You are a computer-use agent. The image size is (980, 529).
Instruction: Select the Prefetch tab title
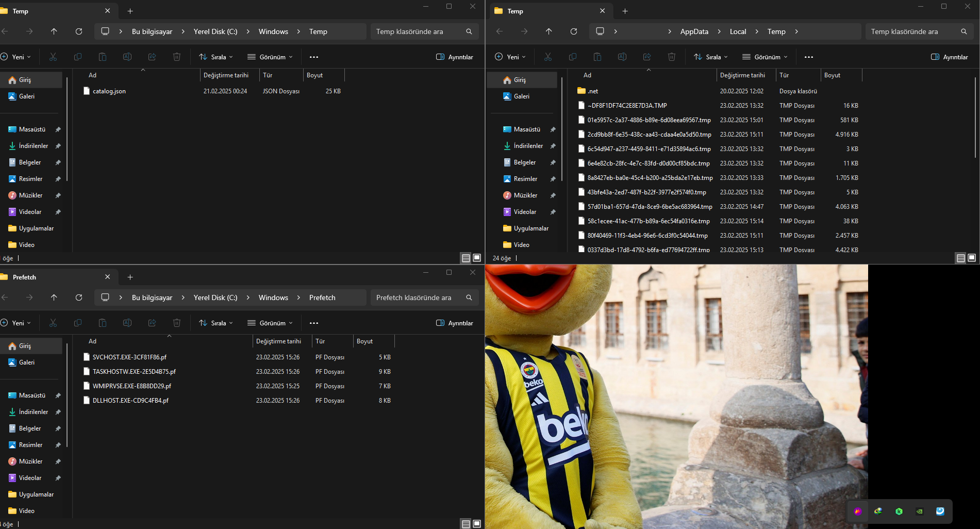click(x=24, y=277)
